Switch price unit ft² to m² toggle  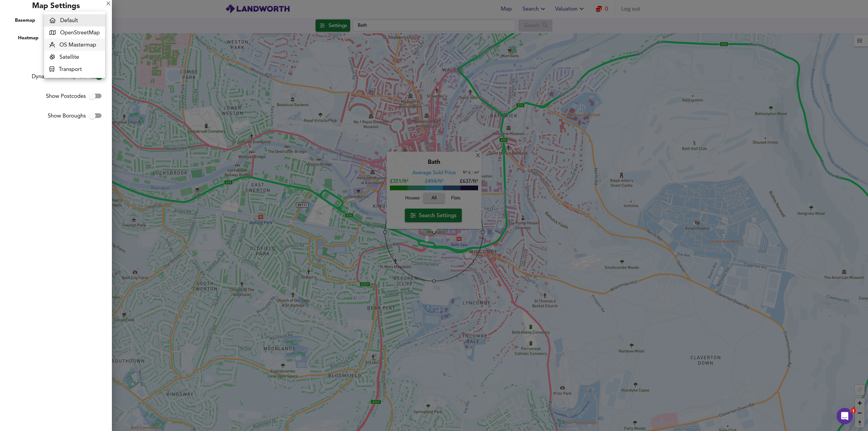[x=470, y=172]
